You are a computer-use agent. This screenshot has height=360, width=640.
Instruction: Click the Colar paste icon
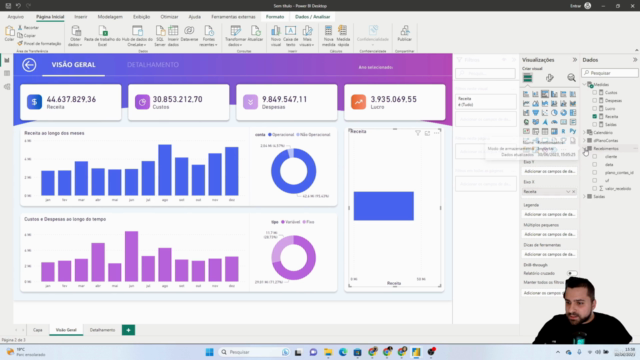coord(9,33)
